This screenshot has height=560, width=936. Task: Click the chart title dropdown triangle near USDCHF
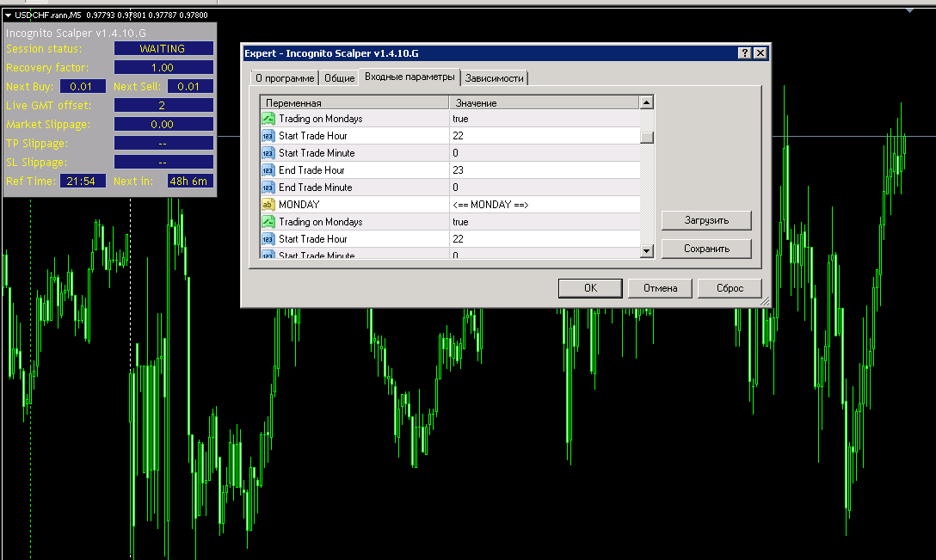[9, 15]
